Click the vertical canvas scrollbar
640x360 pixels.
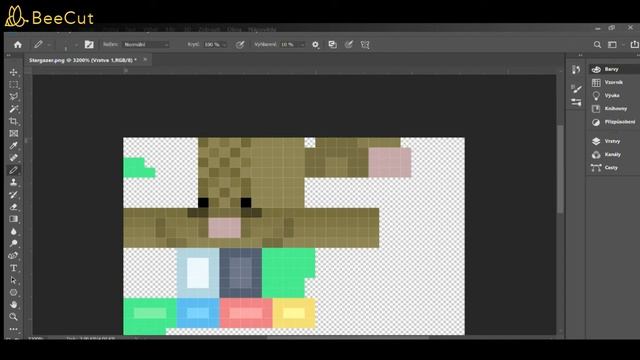560,169
